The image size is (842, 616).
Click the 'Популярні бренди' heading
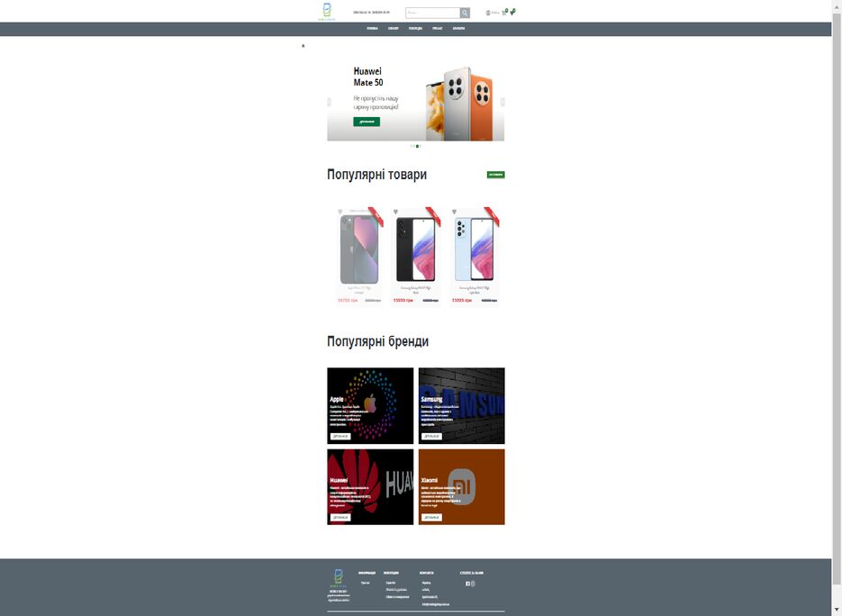click(x=378, y=341)
